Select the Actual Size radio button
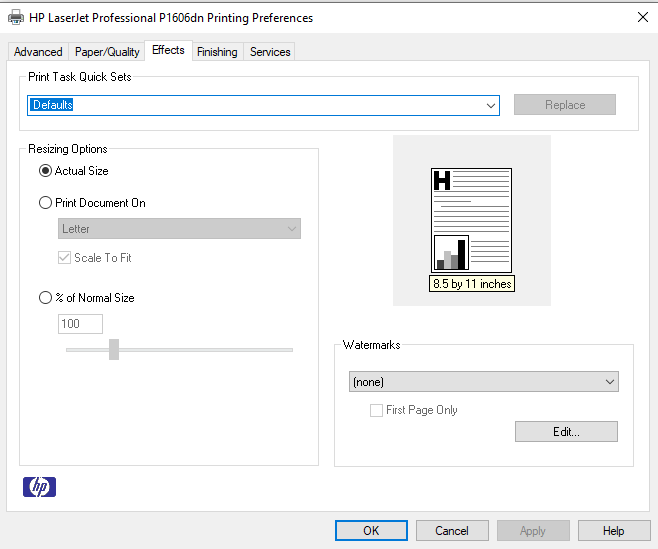 45,171
